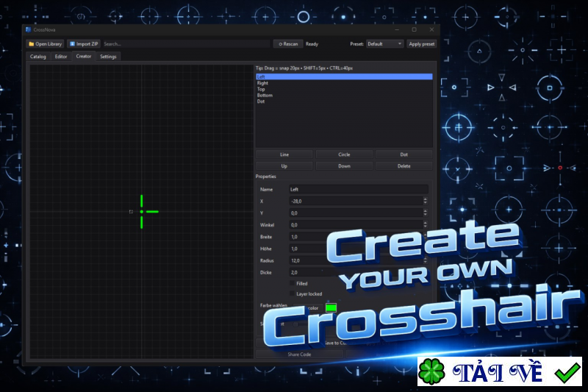Click the Apply preset button

[421, 44]
